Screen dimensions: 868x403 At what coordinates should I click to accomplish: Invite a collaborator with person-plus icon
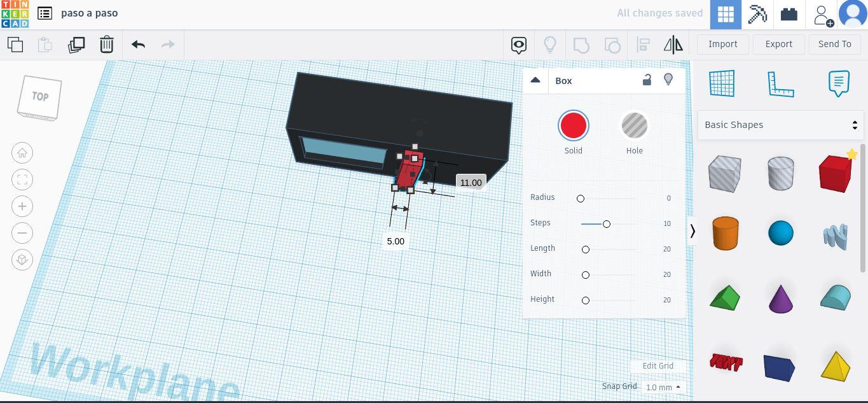(x=823, y=15)
